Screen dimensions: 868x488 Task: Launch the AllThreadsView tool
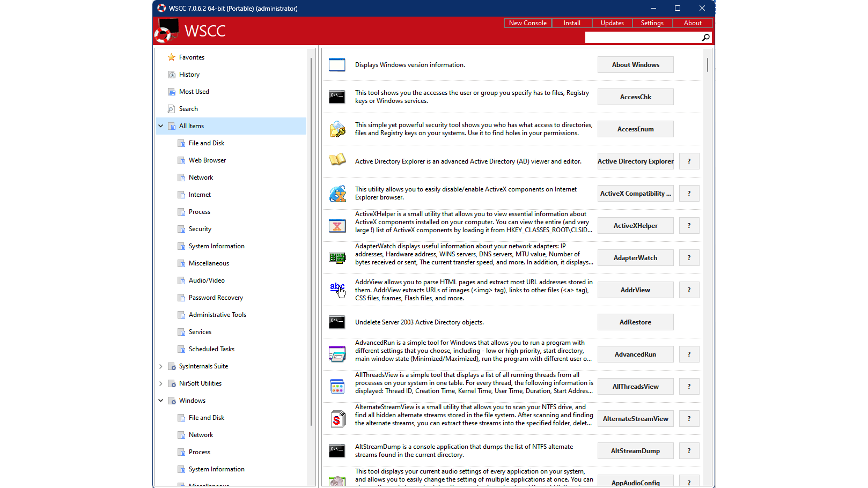pos(636,387)
